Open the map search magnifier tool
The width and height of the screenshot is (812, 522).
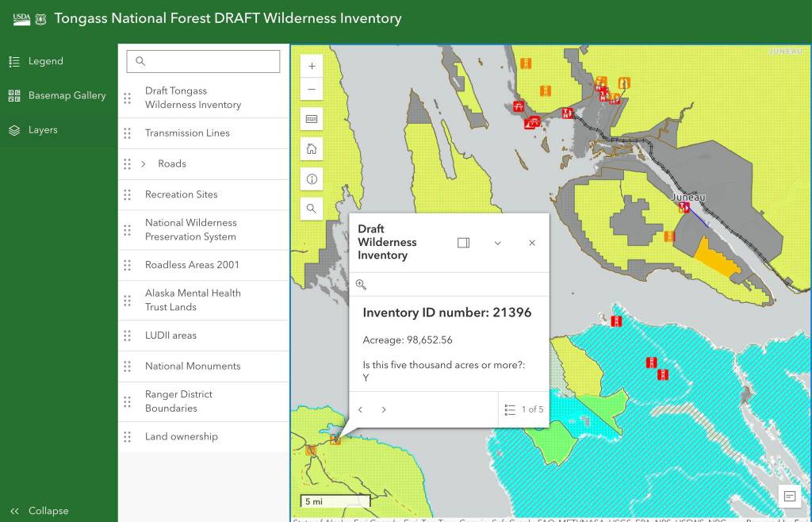click(x=312, y=209)
